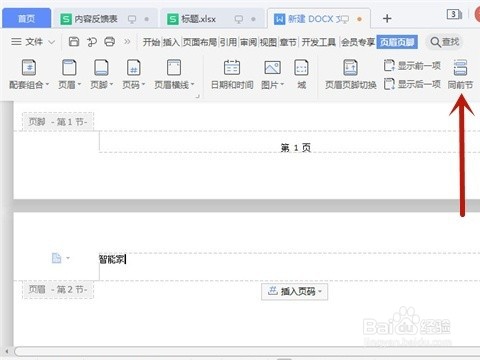This screenshot has width=480, height=360.
Task: Click the scroll left arrow
Action: click(x=7, y=351)
